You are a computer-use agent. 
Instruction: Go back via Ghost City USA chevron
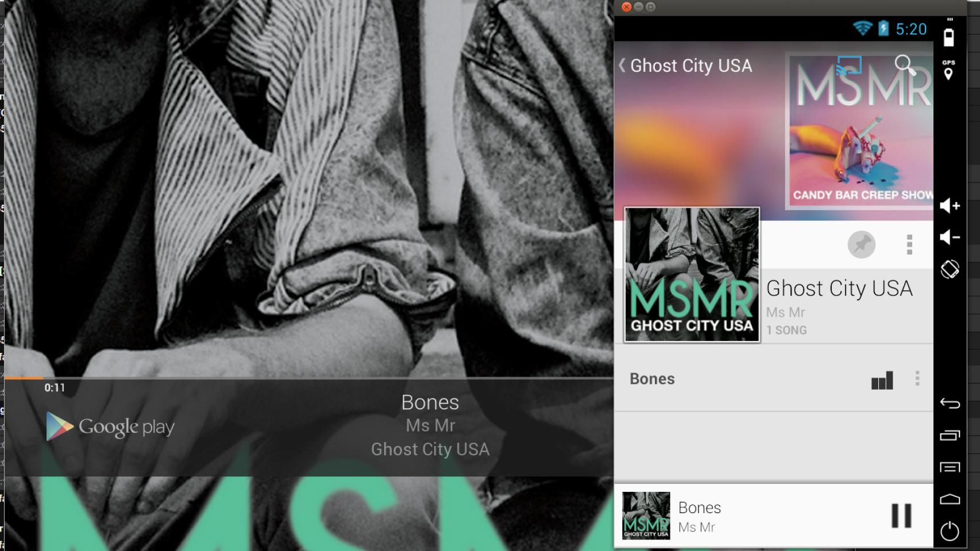622,65
